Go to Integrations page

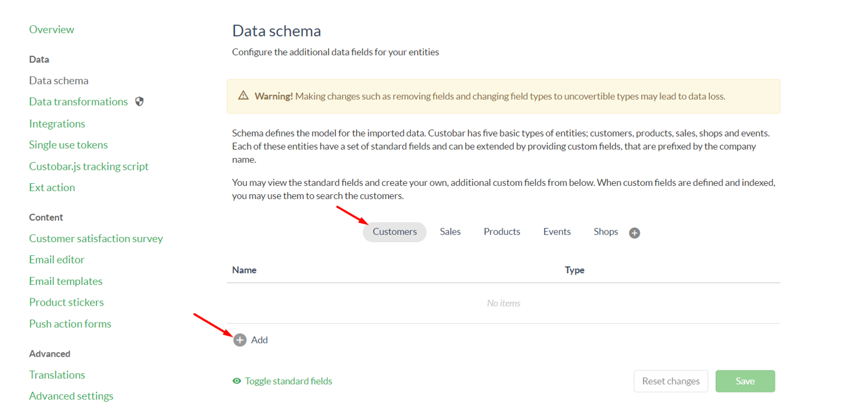[x=57, y=124]
